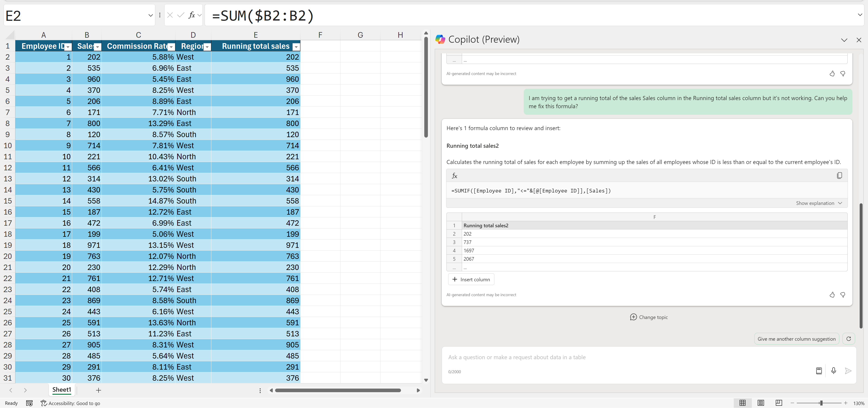Click the zoom slider handle
The height and width of the screenshot is (408, 868).
click(821, 403)
